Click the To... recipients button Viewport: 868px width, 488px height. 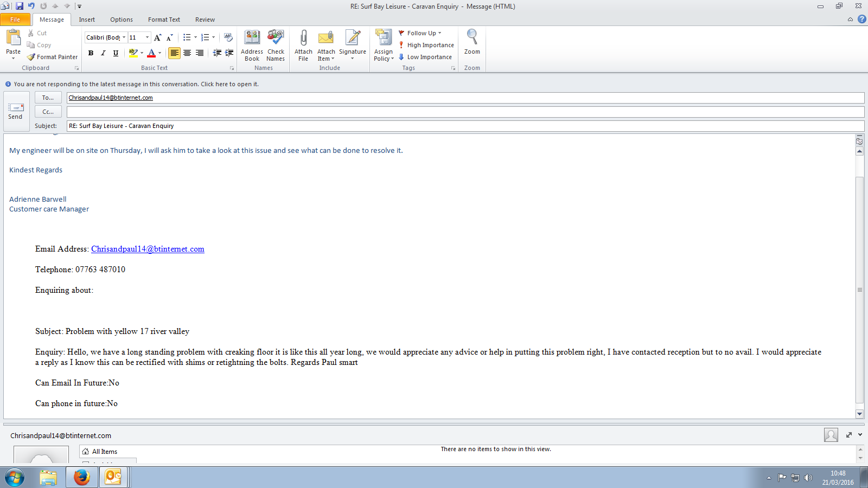pos(48,98)
